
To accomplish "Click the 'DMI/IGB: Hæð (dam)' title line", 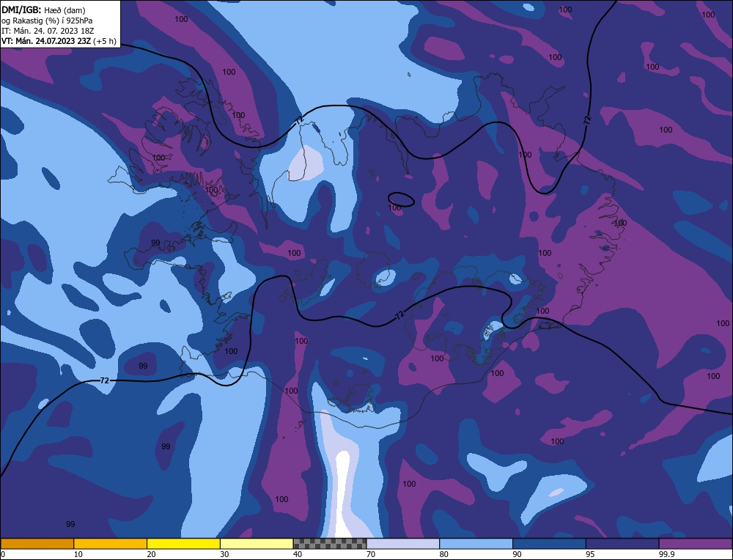I will tap(43, 10).
